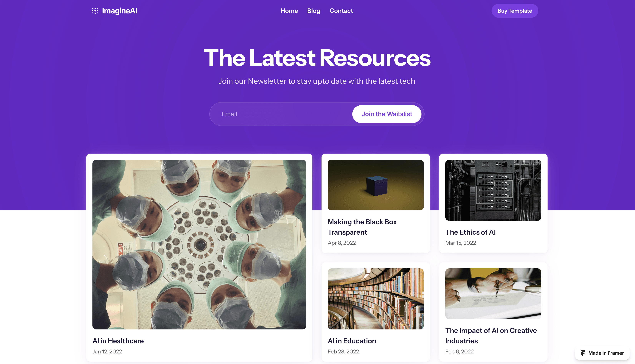Click the Join the Waitslist button

point(386,114)
